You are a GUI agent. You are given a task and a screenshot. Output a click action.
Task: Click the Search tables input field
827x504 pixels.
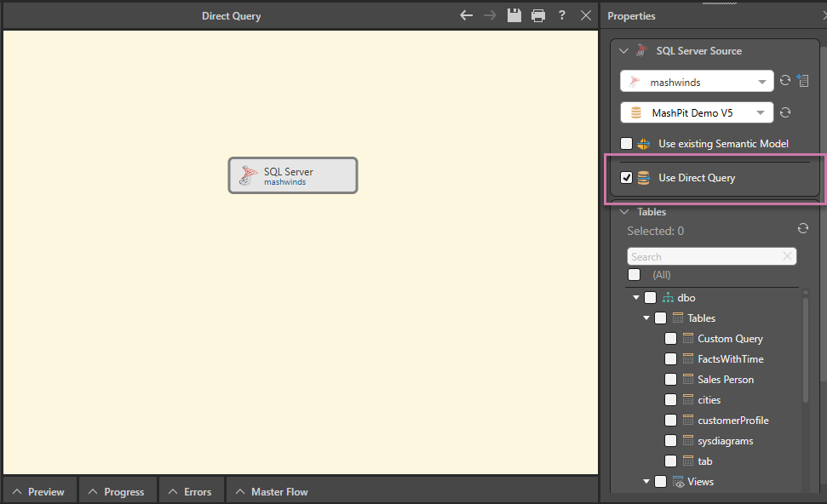point(704,256)
